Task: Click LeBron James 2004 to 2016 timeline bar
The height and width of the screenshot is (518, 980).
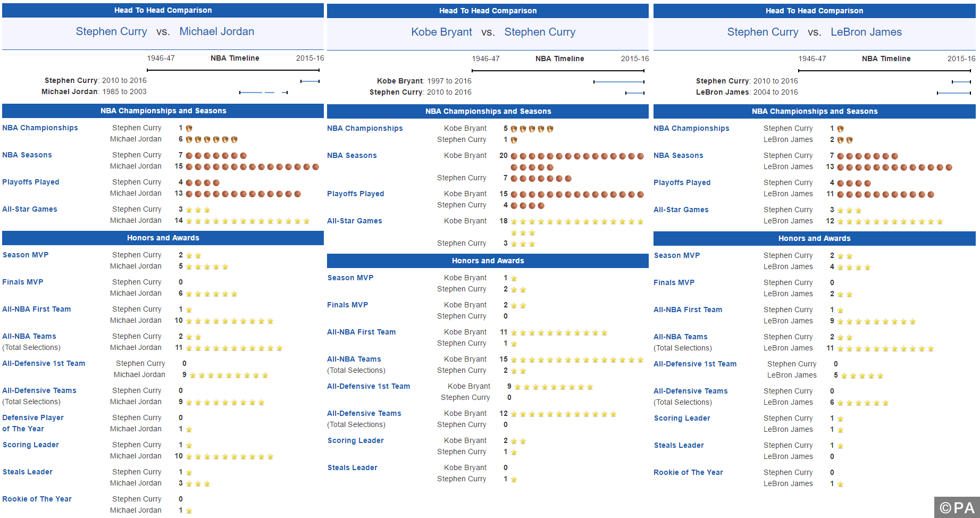Action: (x=954, y=93)
